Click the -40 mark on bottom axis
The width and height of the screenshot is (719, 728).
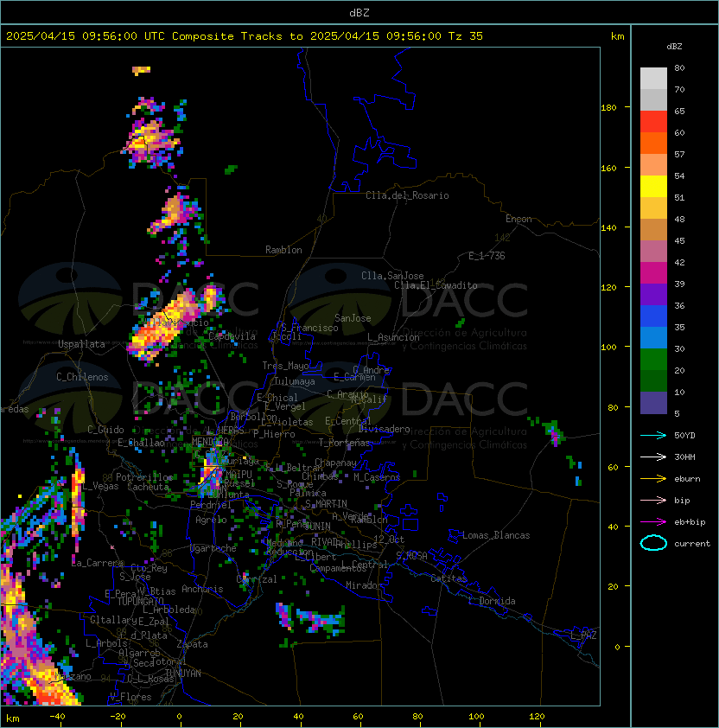coord(58,717)
